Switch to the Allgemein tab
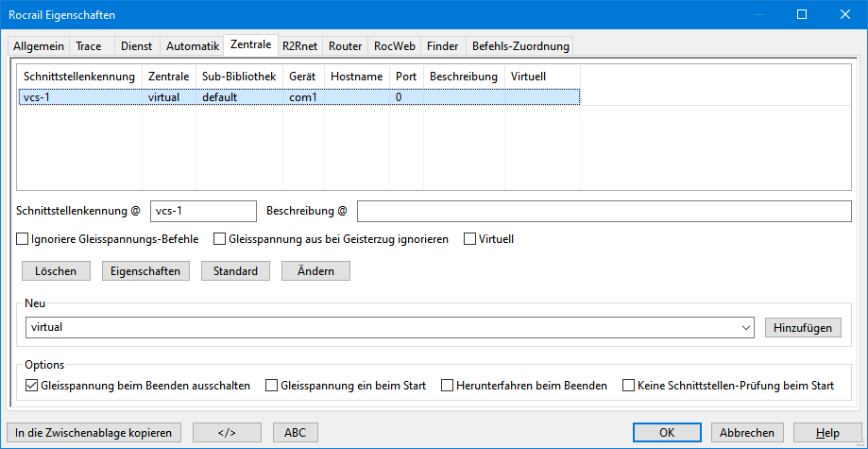The image size is (868, 449). point(38,45)
